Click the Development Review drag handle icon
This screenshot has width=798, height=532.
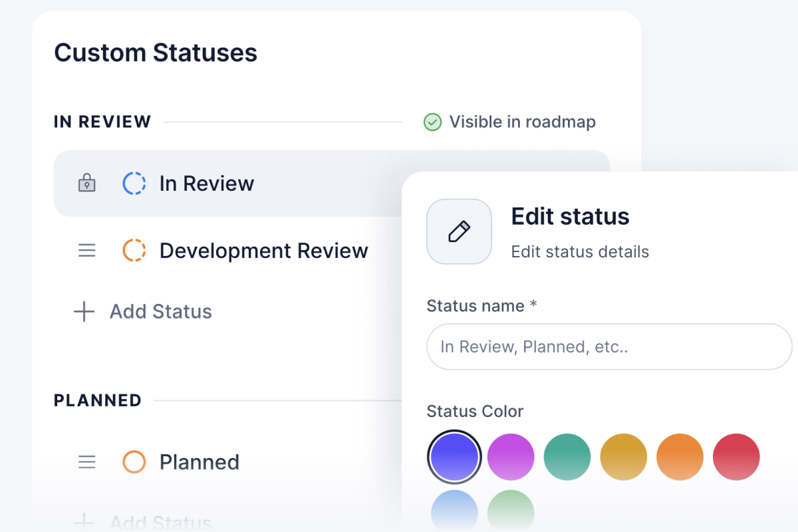pyautogui.click(x=87, y=251)
